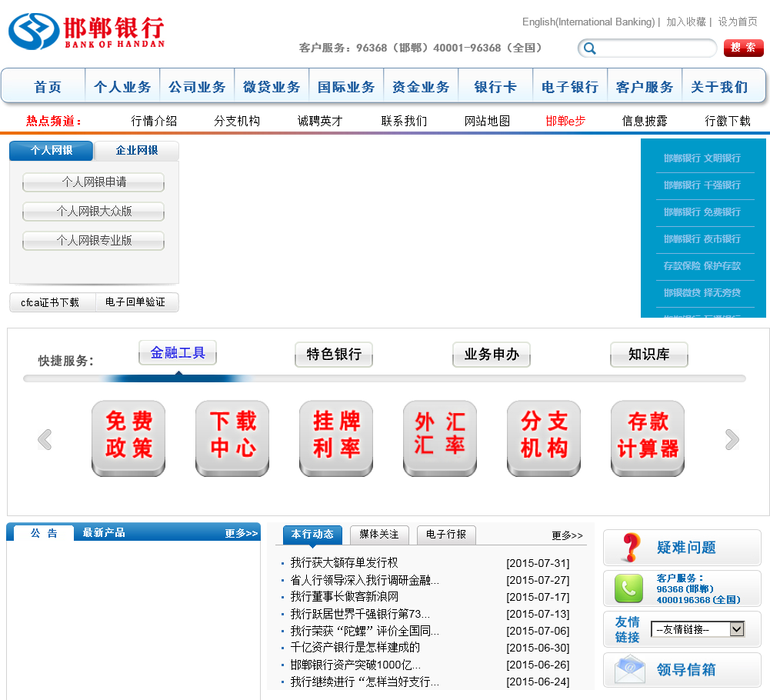Open 首页 in main navigation
Image resolution: width=770 pixels, height=700 pixels.
point(48,87)
